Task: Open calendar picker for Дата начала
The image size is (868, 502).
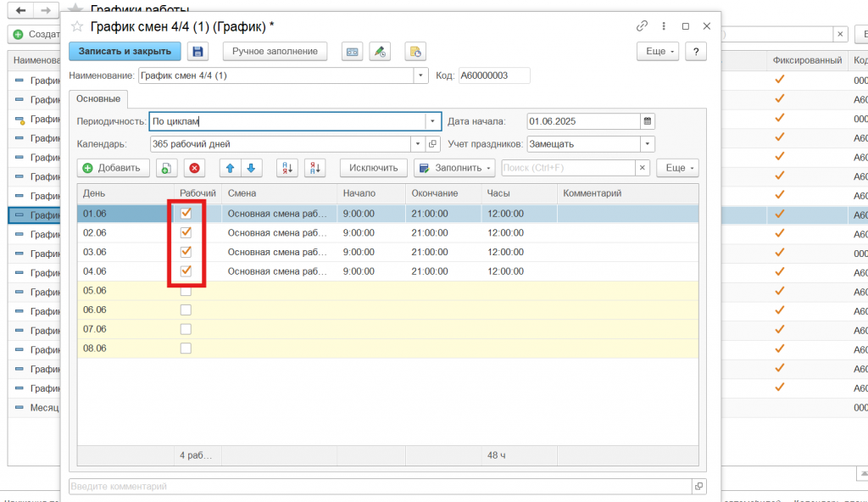Action: click(x=648, y=121)
